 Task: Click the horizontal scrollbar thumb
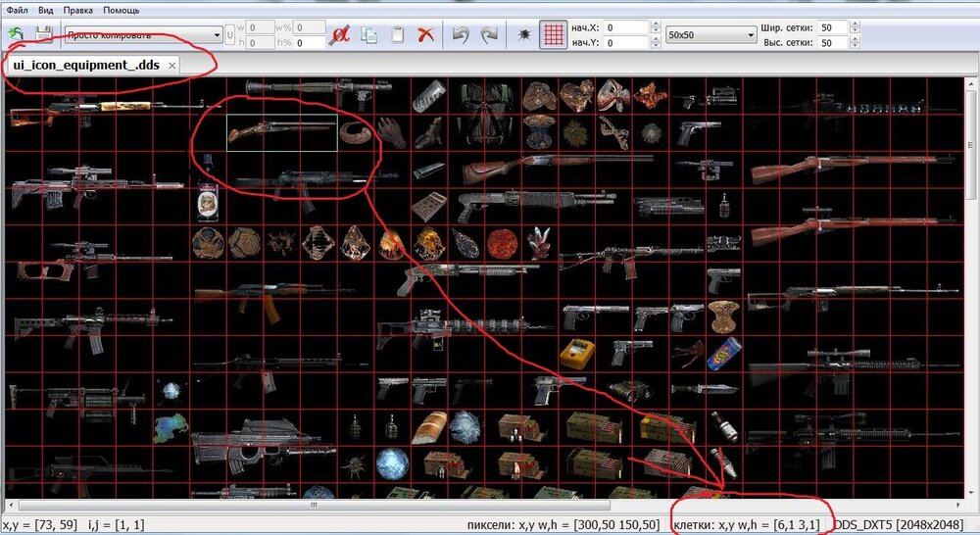(314, 505)
